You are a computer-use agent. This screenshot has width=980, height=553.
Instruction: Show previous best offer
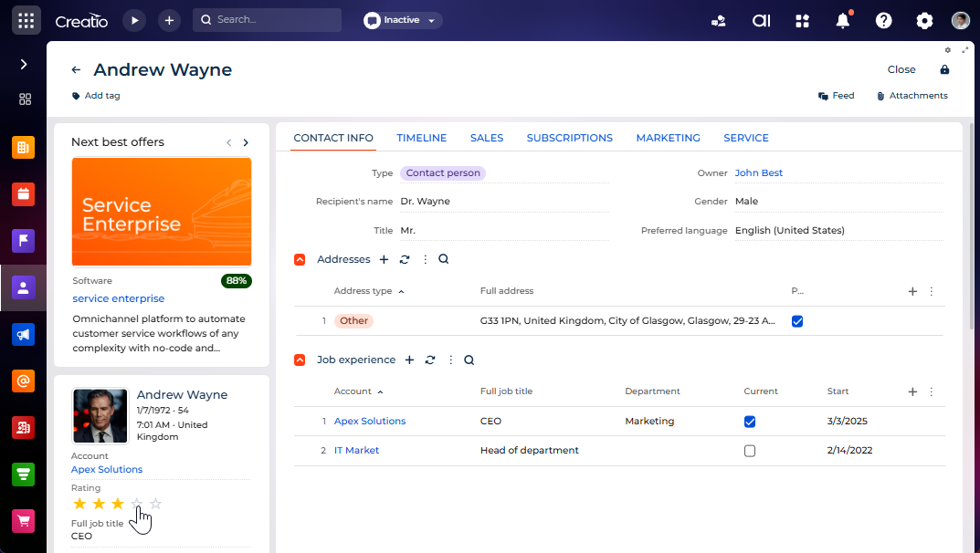click(x=228, y=143)
